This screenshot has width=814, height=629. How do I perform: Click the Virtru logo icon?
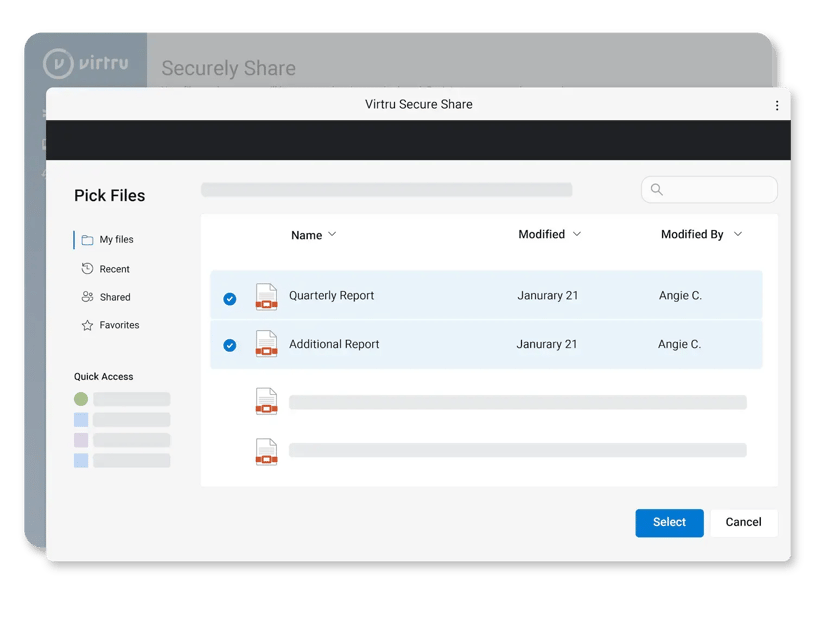coord(60,63)
